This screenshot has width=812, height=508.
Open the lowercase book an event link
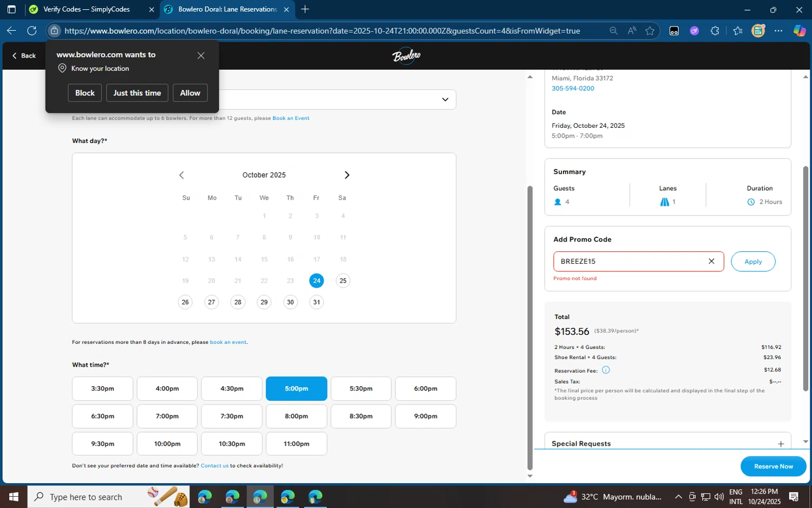[228, 342]
